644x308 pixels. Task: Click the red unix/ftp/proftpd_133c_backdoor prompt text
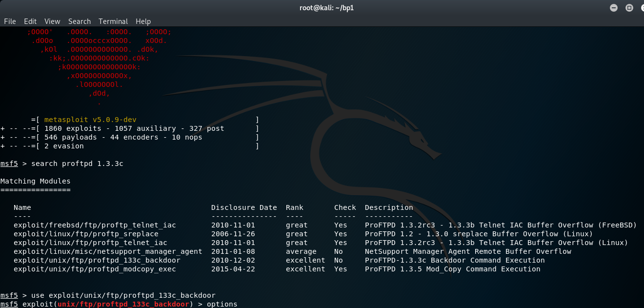123,304
